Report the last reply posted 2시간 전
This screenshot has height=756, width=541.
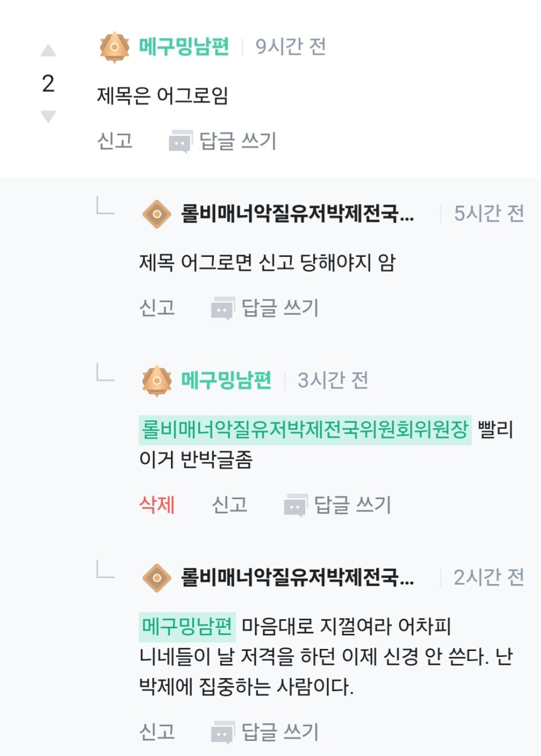tap(157, 732)
